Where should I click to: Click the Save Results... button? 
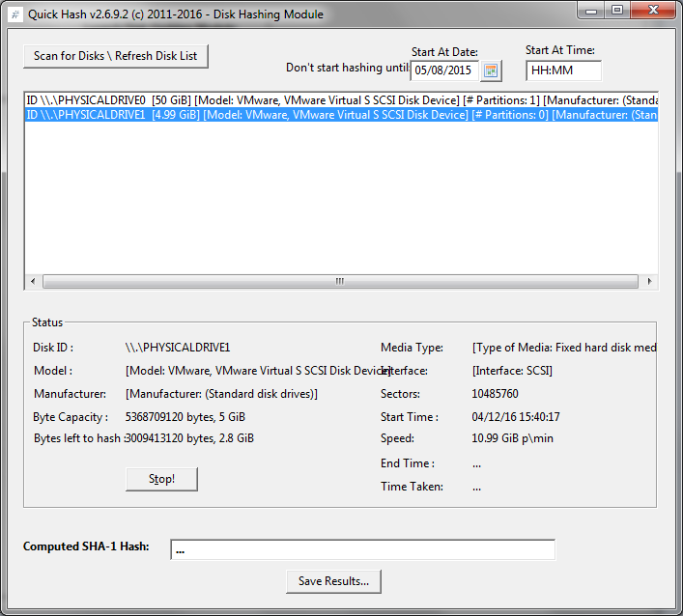[x=333, y=581]
